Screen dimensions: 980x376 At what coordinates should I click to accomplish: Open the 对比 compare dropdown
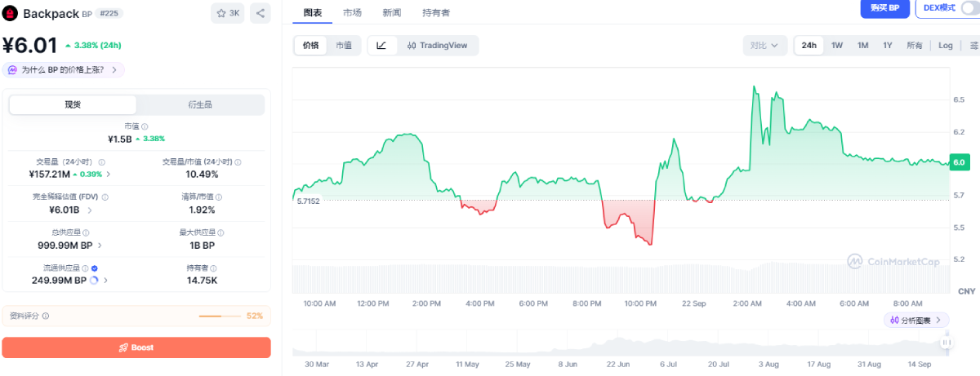tap(765, 46)
